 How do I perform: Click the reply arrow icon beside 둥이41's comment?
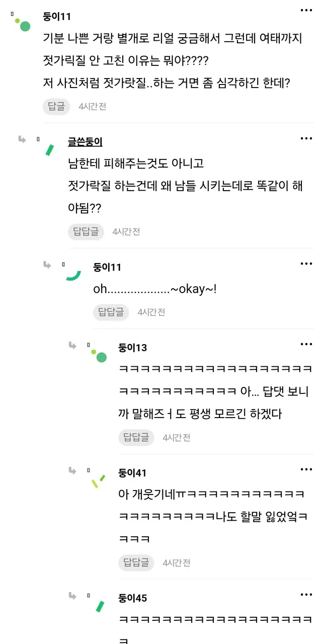click(x=73, y=470)
